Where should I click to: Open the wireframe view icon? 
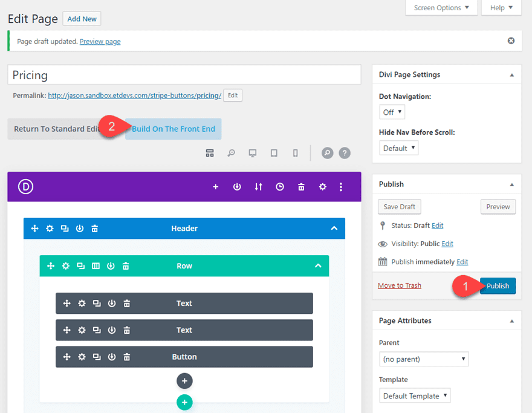[x=210, y=153]
